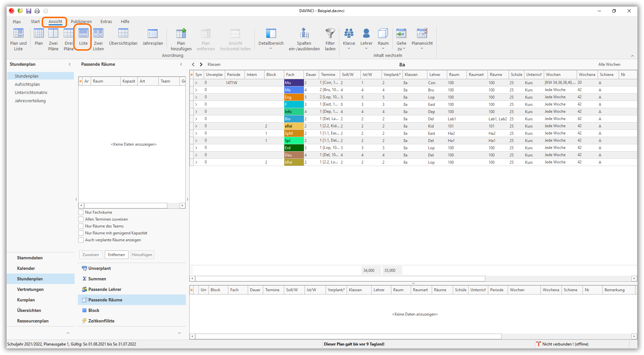Screen dimensions: 644x355
Task: Open the Detailbereich dropdown
Action: click(271, 48)
